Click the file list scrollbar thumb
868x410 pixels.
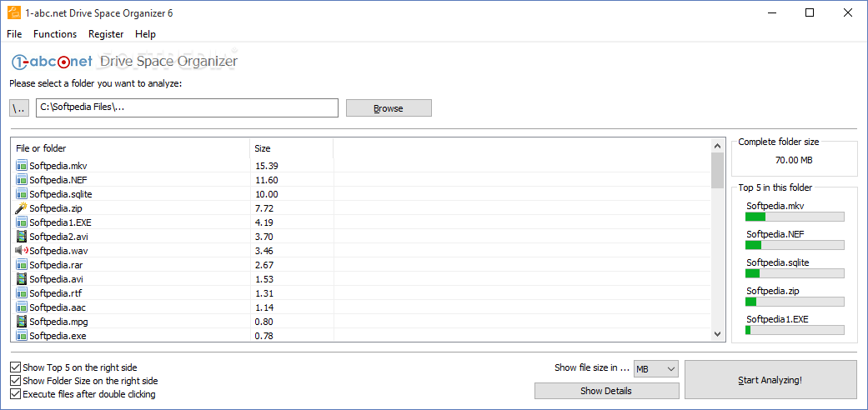pyautogui.click(x=717, y=171)
